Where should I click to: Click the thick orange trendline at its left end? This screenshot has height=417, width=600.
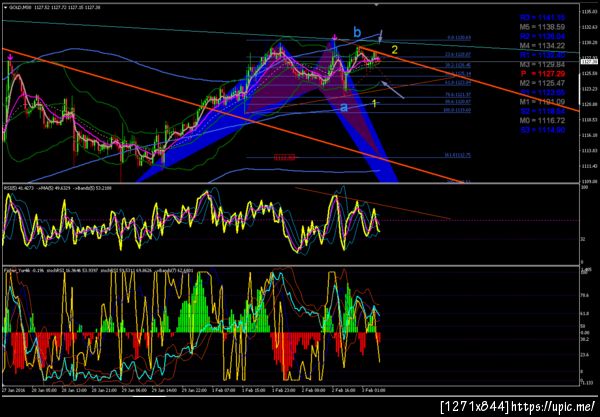tap(6, 50)
